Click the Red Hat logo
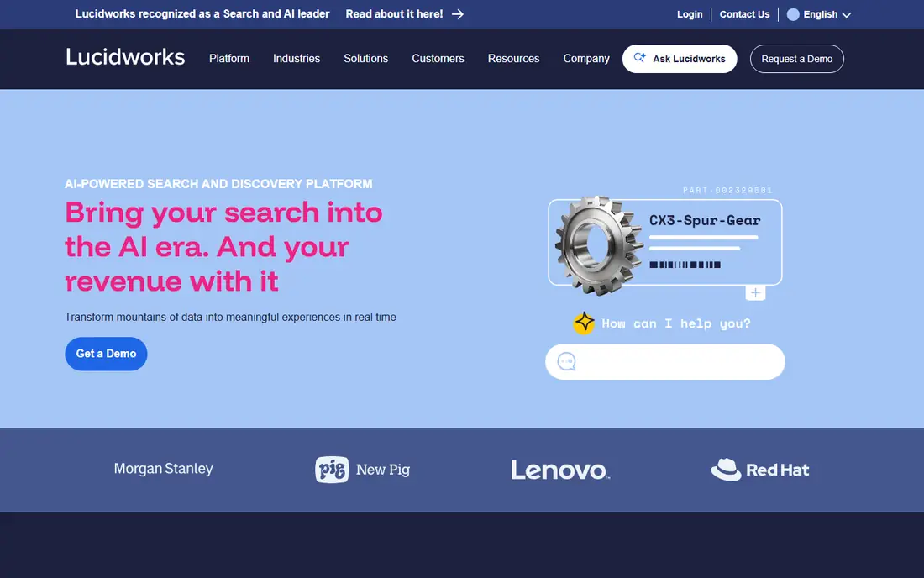Screen dimensions: 924x578 (x=759, y=470)
